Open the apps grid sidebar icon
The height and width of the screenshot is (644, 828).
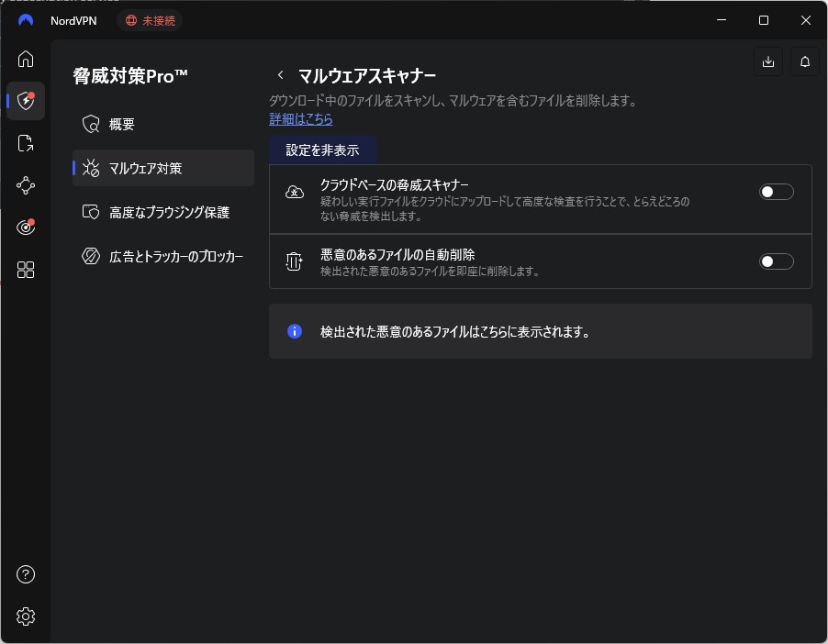(x=26, y=270)
